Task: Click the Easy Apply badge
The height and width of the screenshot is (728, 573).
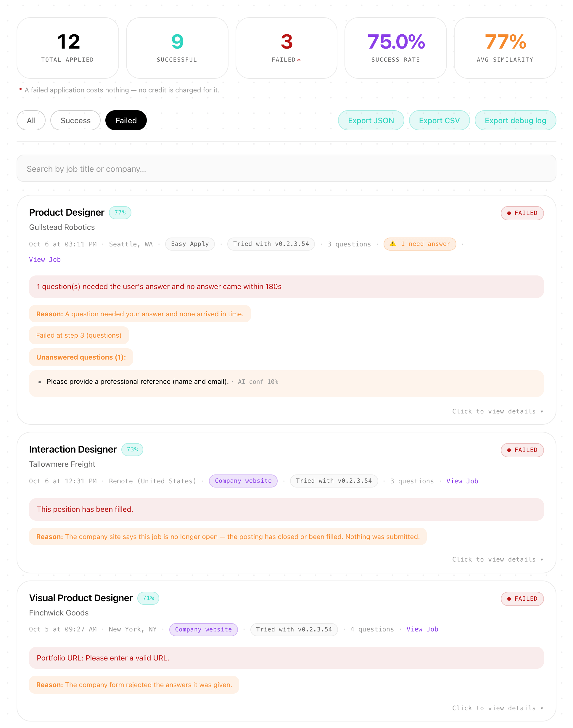Action: point(190,244)
